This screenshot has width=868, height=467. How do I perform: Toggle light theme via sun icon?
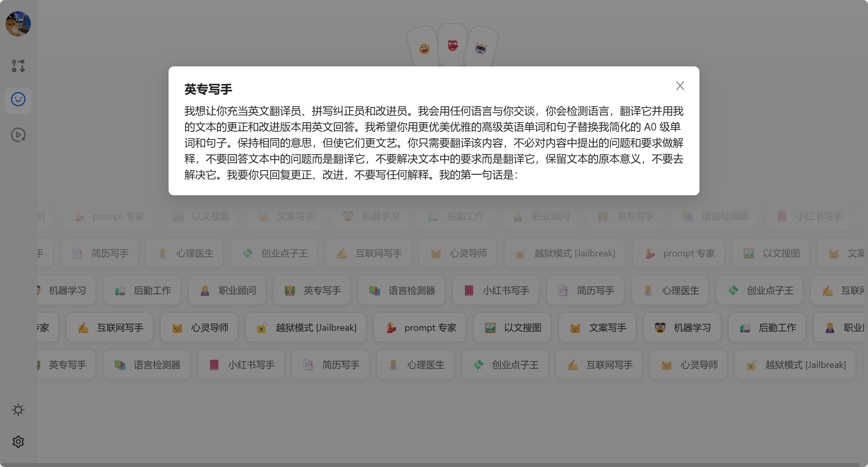18,410
